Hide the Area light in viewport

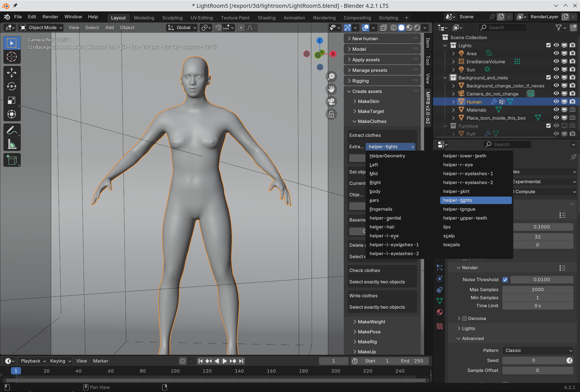coord(556,53)
